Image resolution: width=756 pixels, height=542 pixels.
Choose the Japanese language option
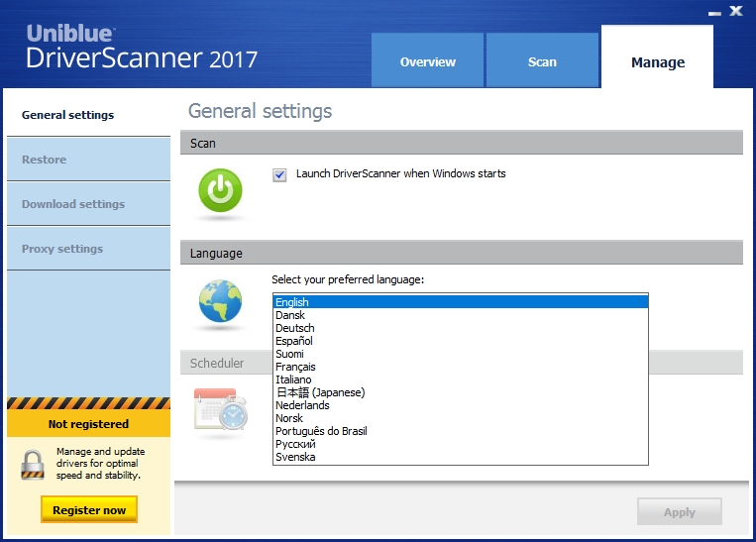tap(461, 392)
